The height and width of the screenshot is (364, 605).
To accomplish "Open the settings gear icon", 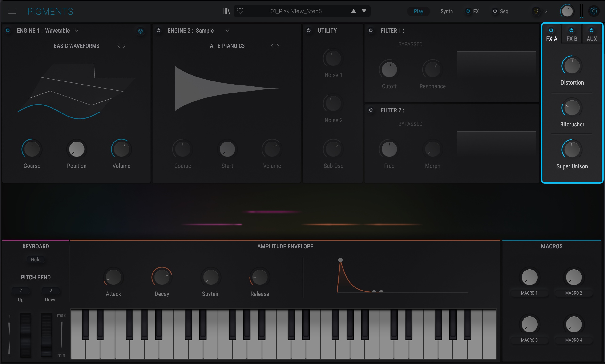I will coord(593,11).
